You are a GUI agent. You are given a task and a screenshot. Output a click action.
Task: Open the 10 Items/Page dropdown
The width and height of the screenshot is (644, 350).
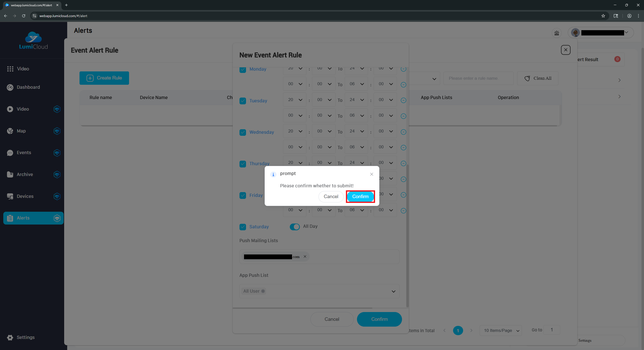pyautogui.click(x=501, y=330)
